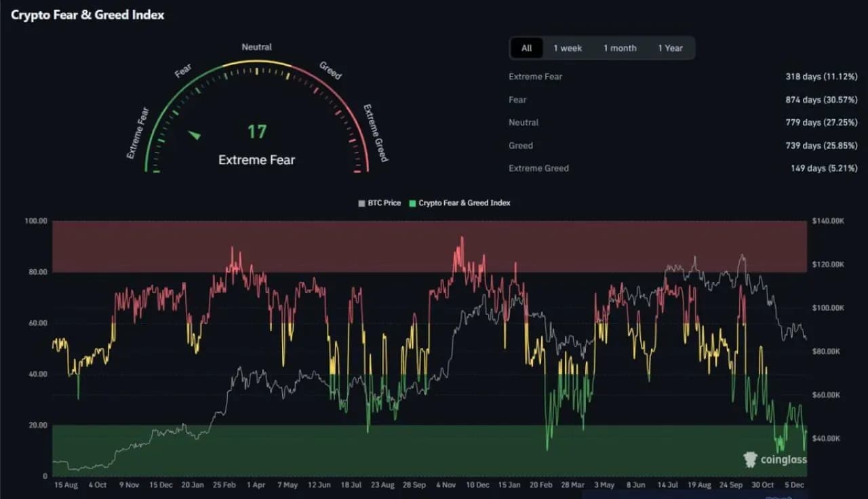Select the All time range tab
The image size is (868, 499).
526,48
